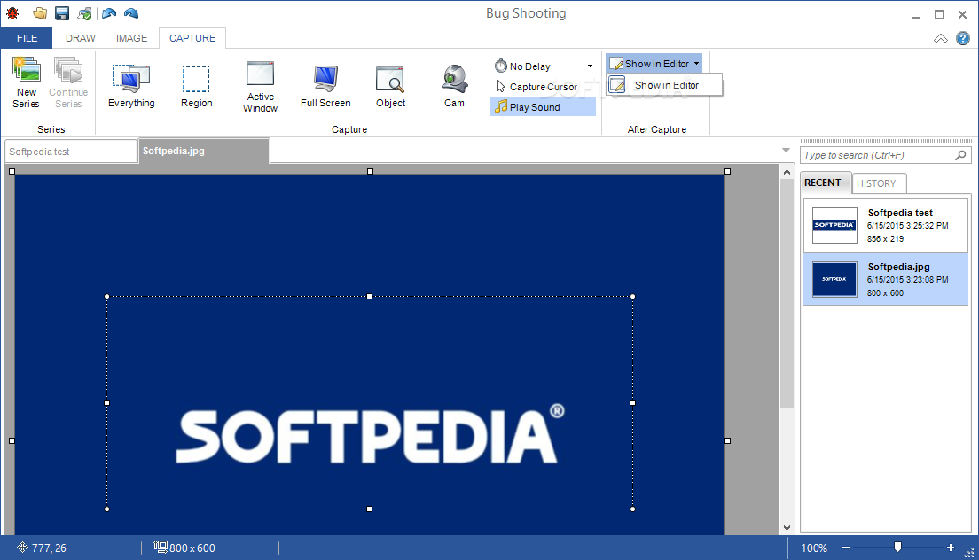
Task: Click the 6/15/2015 3:23:08 PM timestamp
Action: coord(907,280)
